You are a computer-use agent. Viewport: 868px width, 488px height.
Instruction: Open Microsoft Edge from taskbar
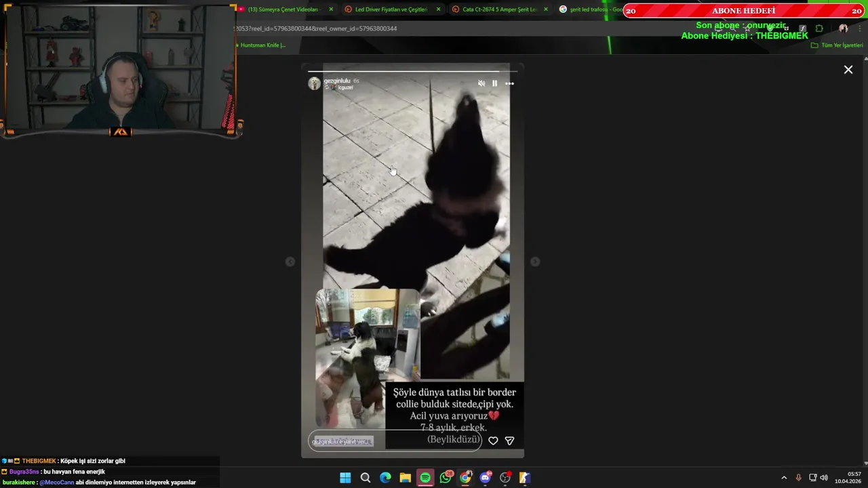click(x=385, y=478)
